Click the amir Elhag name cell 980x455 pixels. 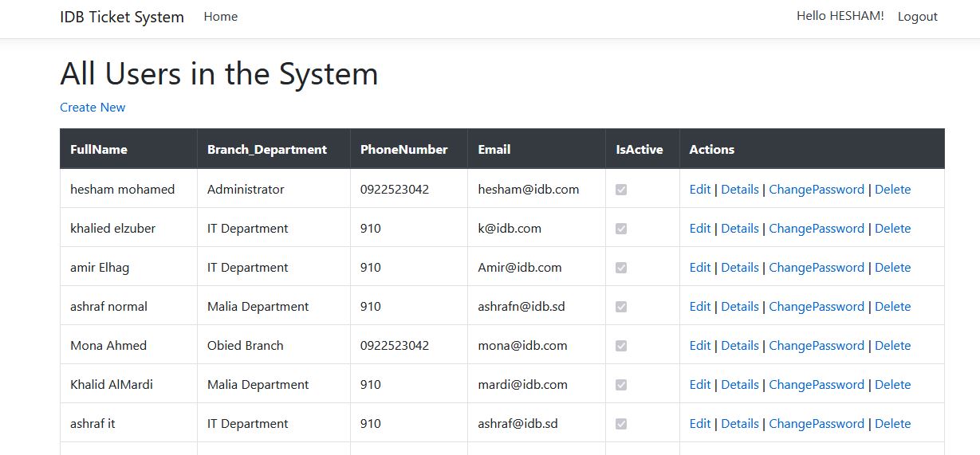pyautogui.click(x=128, y=268)
